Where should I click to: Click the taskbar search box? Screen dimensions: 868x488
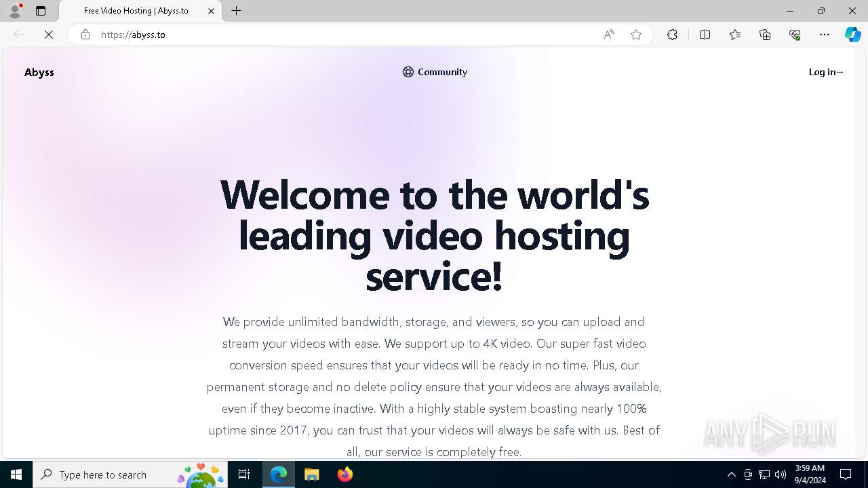[131, 474]
